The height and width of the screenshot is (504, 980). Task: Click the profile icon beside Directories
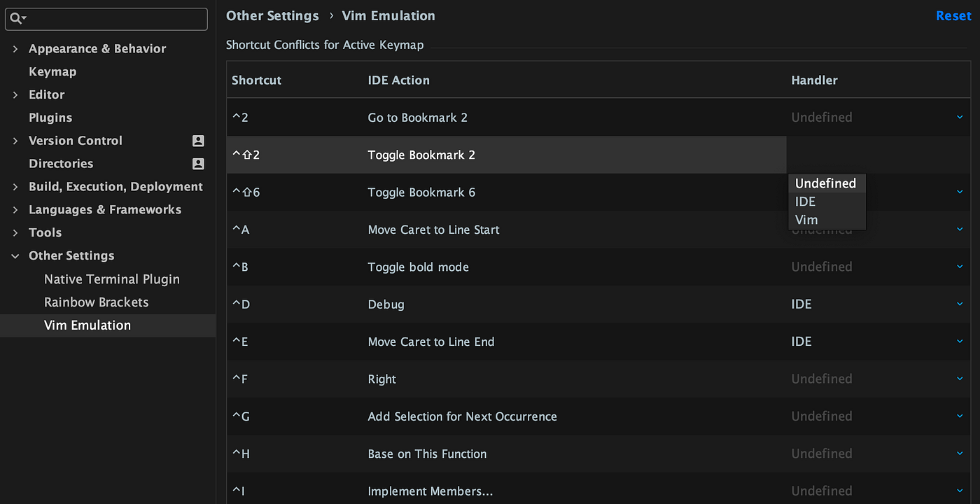[198, 164]
